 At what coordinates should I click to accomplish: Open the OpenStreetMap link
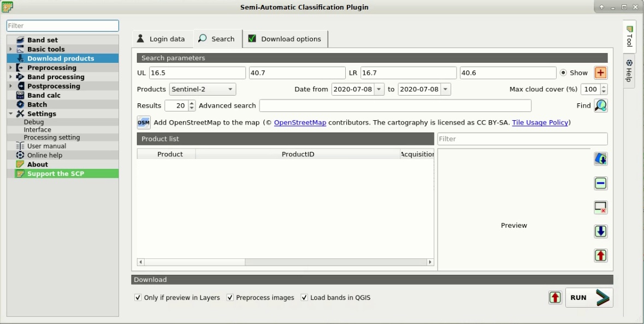(x=300, y=122)
